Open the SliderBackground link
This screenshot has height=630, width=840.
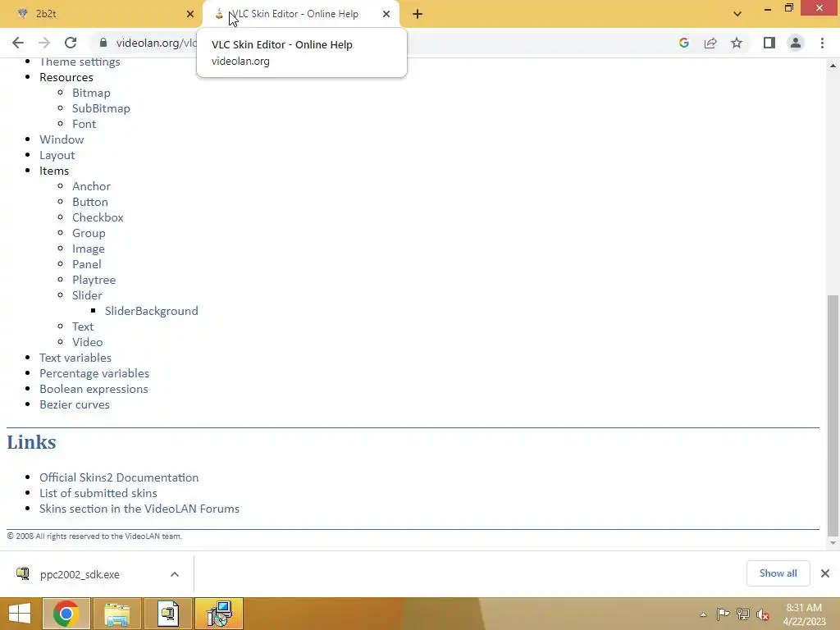click(x=152, y=311)
